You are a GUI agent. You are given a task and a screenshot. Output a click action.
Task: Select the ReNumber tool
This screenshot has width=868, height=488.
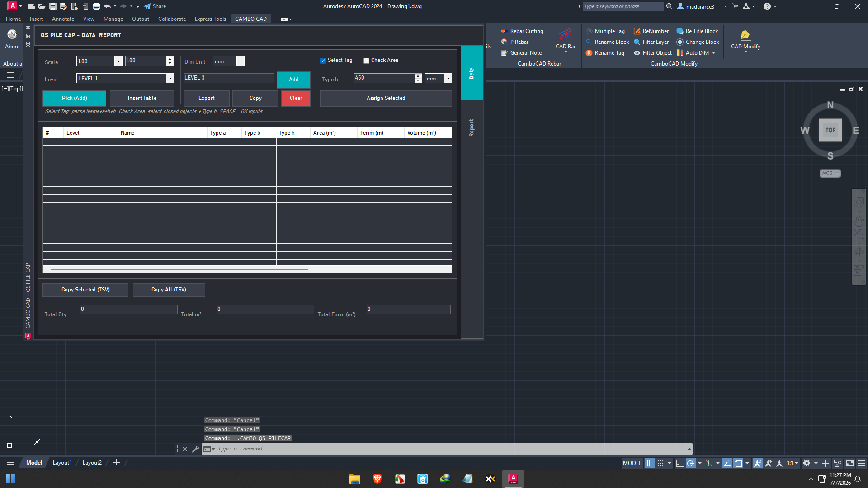tap(651, 31)
